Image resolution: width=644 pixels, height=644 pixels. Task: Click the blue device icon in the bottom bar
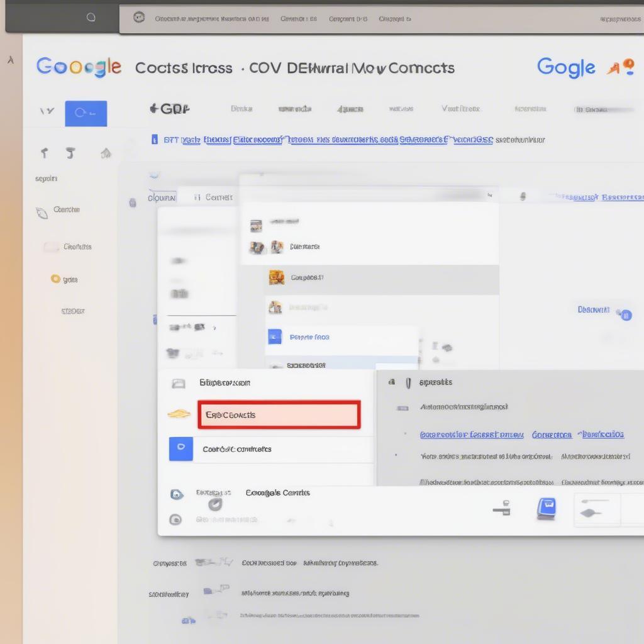[547, 508]
